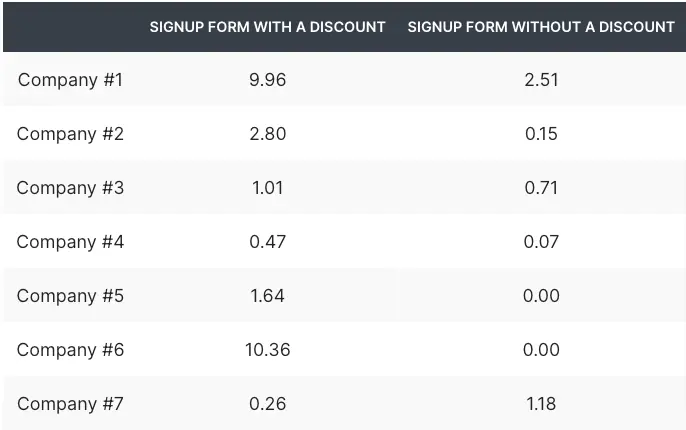Click the 2.80 value for Company #2
Viewport: 686px width, 430px height.
click(x=267, y=134)
